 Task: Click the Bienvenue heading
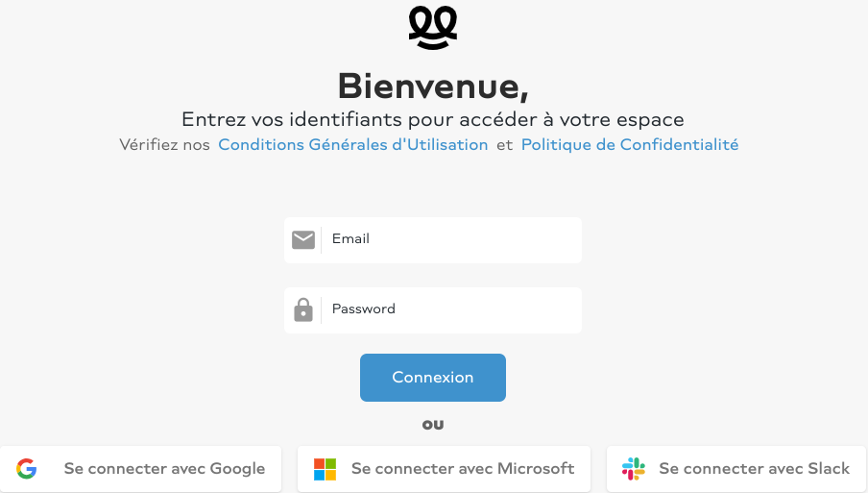[433, 86]
